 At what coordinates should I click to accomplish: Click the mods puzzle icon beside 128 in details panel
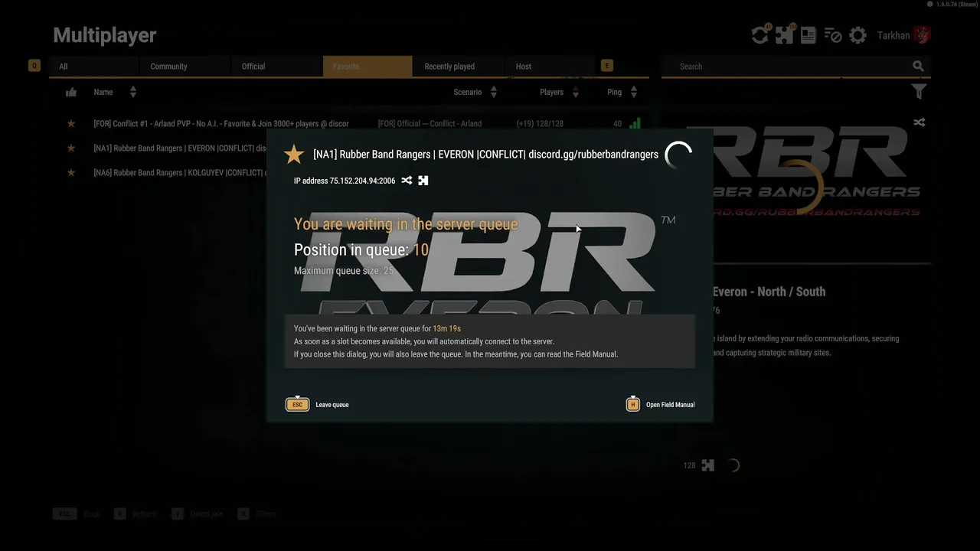[x=708, y=465]
